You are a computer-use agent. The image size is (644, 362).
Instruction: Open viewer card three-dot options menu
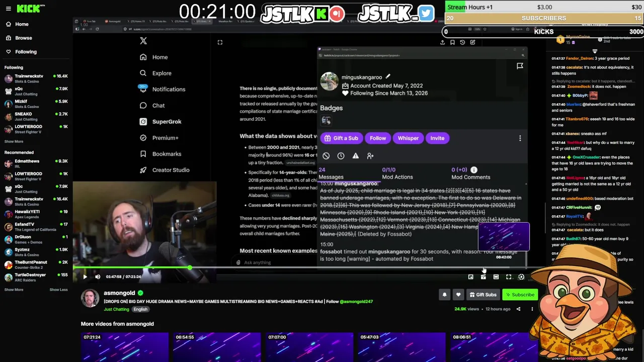pyautogui.click(x=520, y=138)
